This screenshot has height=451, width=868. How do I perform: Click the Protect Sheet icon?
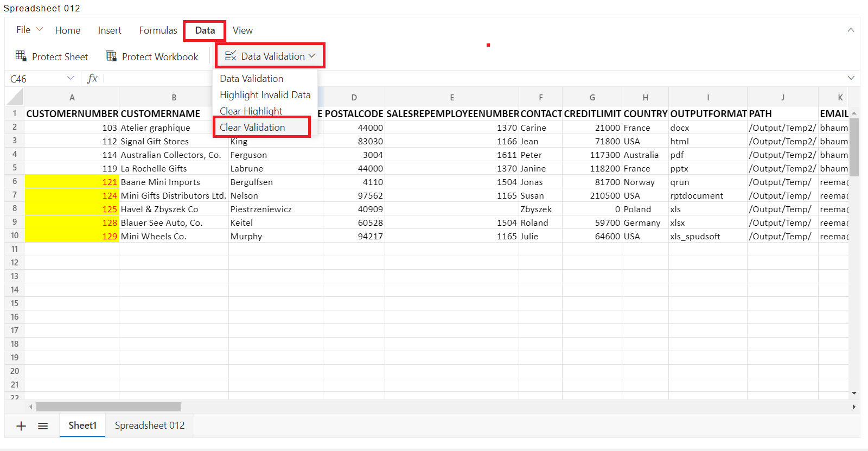click(x=21, y=56)
